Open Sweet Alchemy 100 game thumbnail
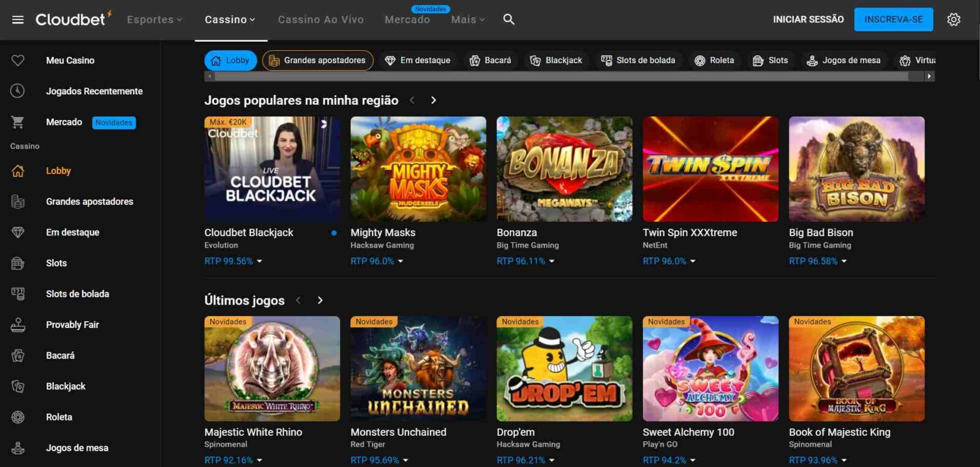 coord(710,368)
